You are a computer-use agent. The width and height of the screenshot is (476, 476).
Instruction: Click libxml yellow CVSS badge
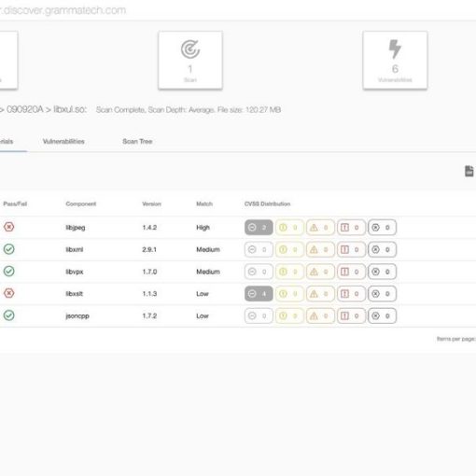(289, 249)
